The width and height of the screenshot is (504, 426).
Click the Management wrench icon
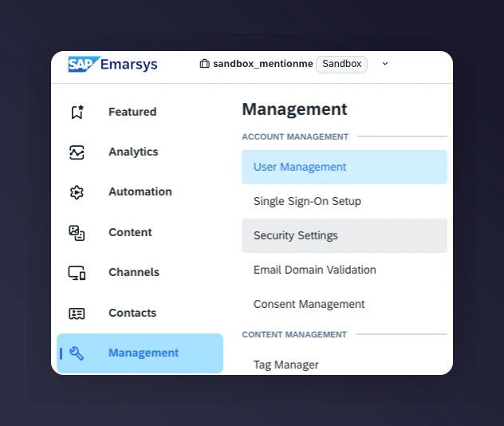click(x=77, y=353)
